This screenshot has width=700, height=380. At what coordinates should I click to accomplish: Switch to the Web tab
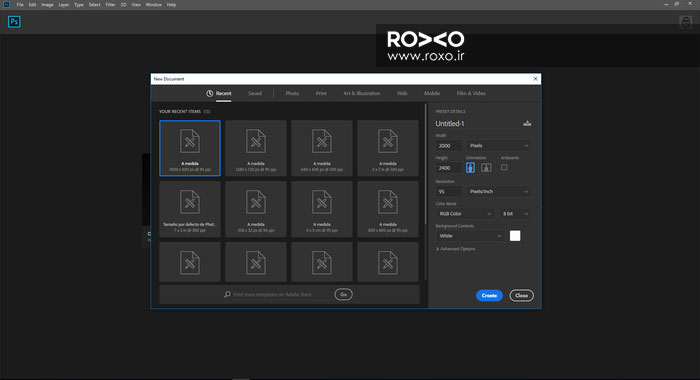click(402, 93)
